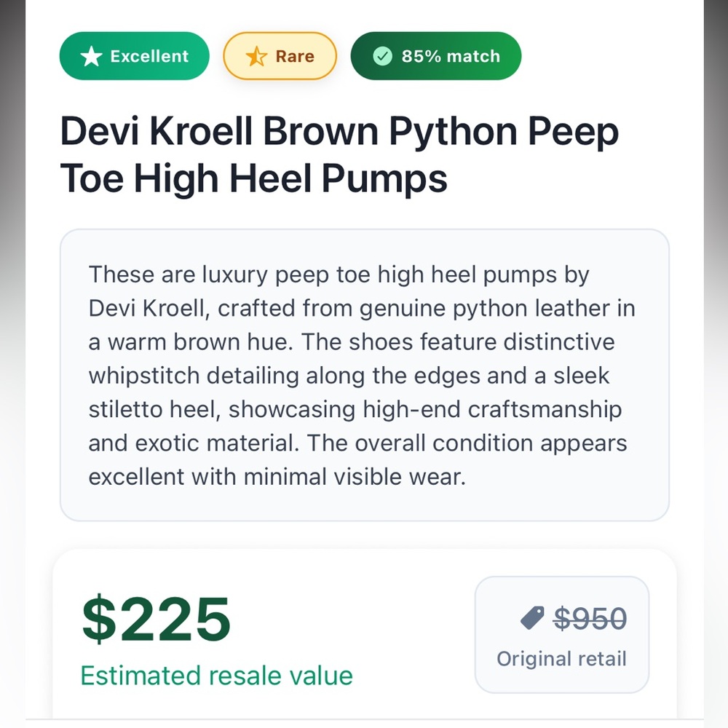
Task: Expand the Original retail price panel
Action: coord(561,634)
